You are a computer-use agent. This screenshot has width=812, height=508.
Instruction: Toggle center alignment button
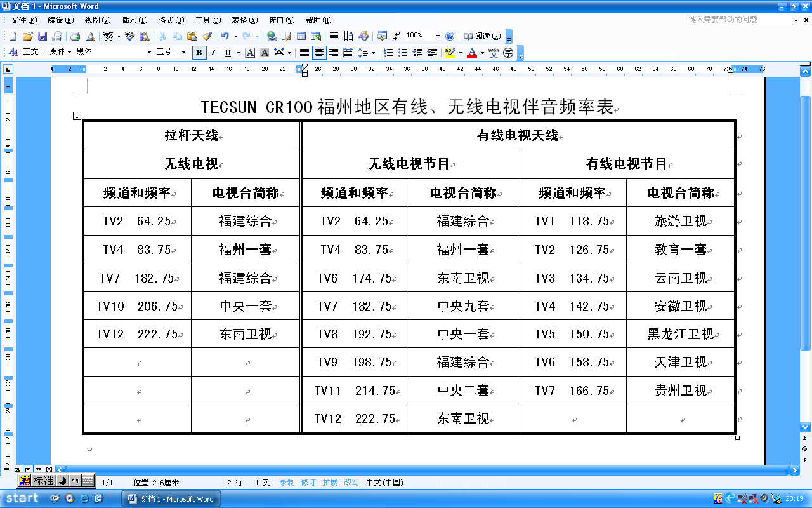[319, 53]
